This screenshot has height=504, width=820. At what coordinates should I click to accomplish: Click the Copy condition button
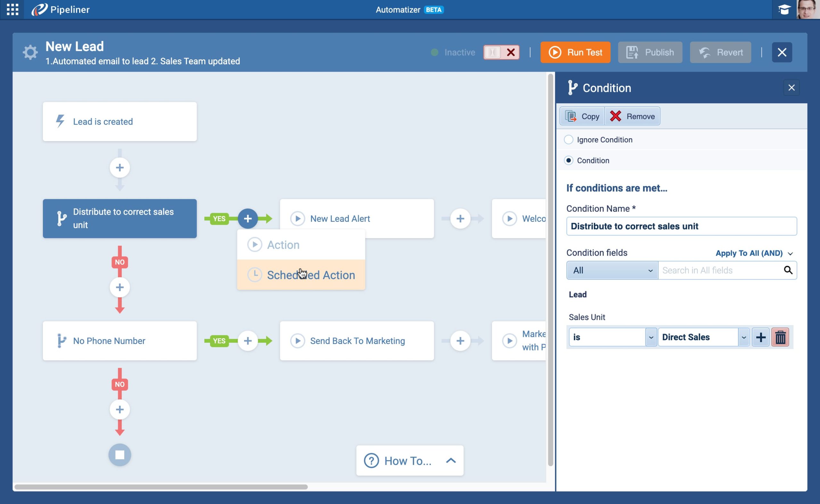tap(582, 116)
